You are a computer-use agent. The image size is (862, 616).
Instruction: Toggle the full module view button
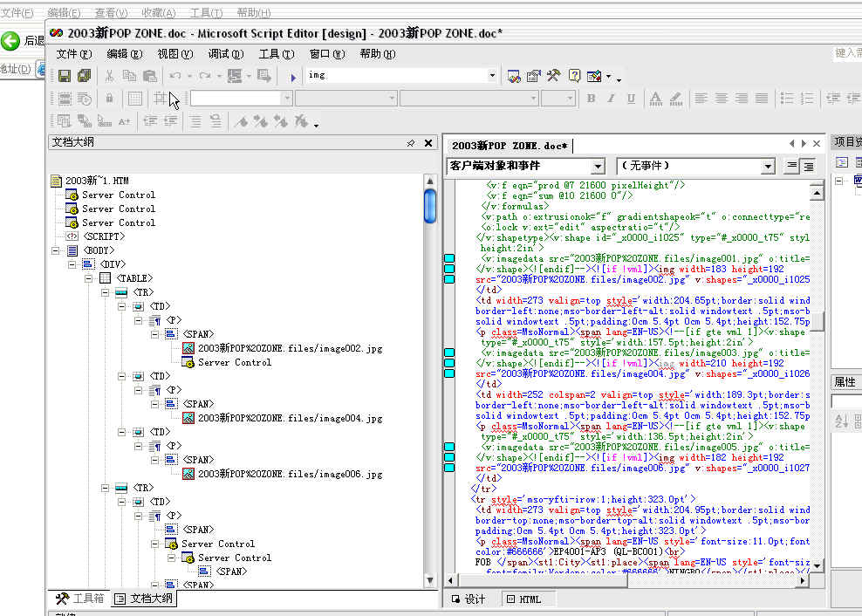coord(809,166)
